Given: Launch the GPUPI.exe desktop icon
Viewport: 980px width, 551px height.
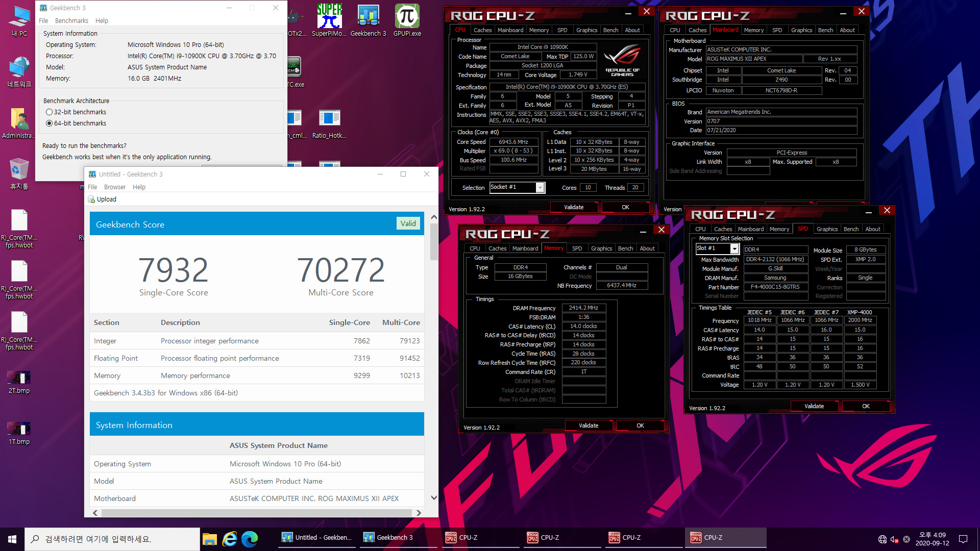Looking at the screenshot, I should coord(407,20).
